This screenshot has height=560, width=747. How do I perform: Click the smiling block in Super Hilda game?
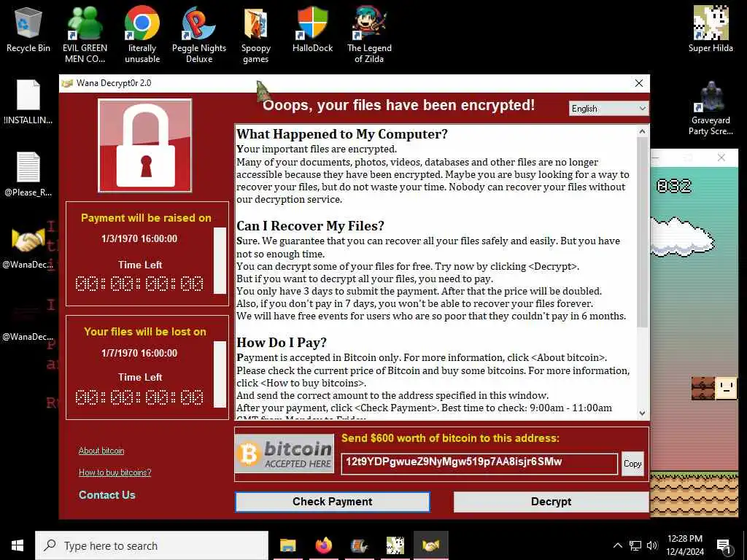(x=726, y=388)
